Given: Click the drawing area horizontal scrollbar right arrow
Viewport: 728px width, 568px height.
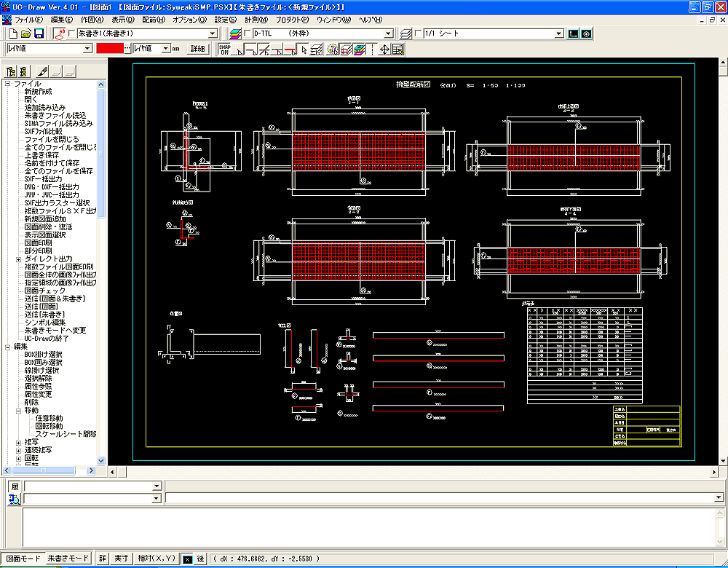Looking at the screenshot, I should tap(715, 472).
